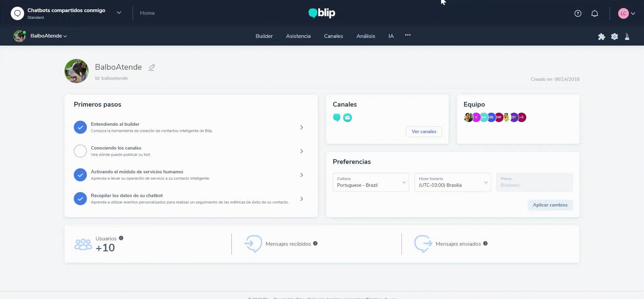
Task: Show Mensajes enviados info icon
Action: pyautogui.click(x=485, y=243)
